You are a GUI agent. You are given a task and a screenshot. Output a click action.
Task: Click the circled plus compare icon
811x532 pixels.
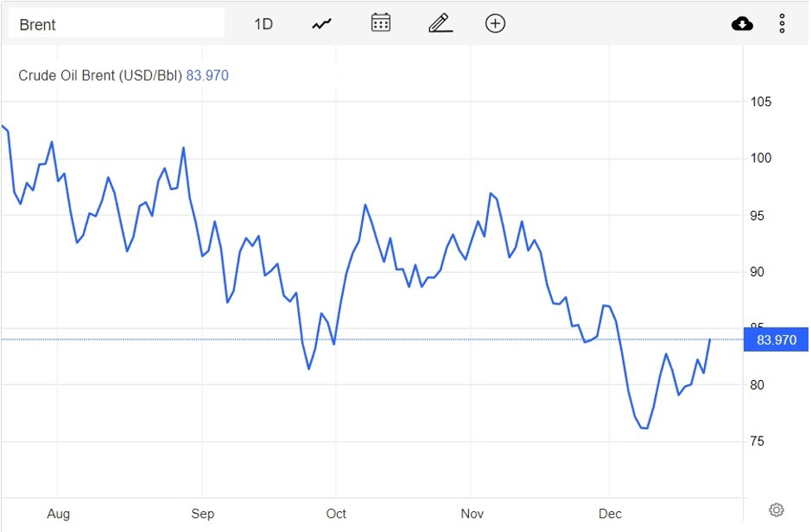[x=496, y=23]
